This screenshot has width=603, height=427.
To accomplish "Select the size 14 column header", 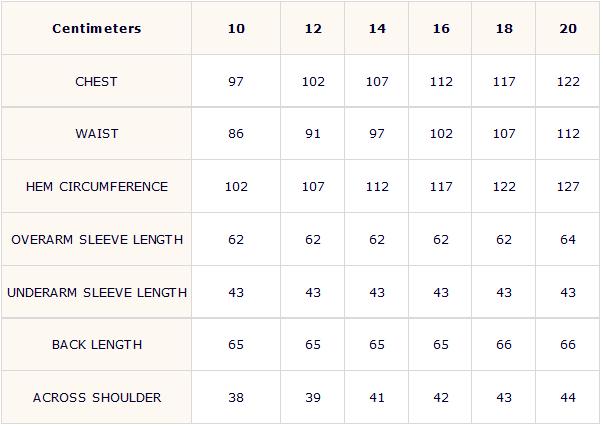I will pos(377,28).
